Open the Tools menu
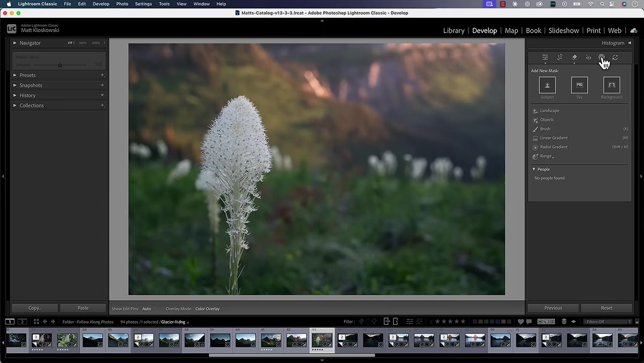The image size is (644, 363). [164, 4]
